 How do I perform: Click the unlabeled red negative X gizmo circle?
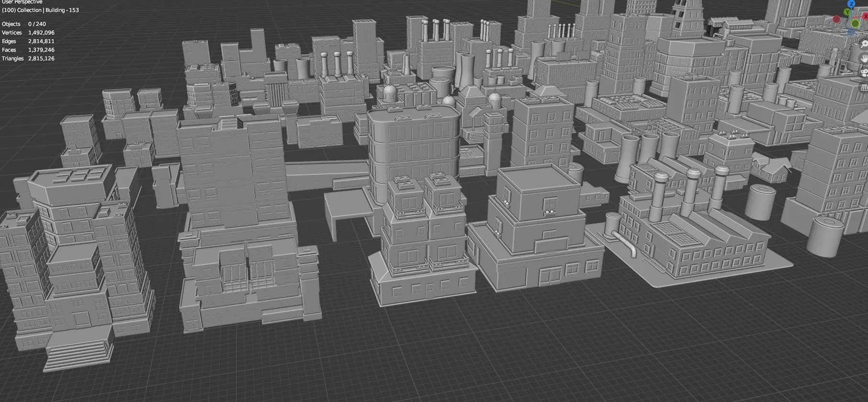pyautogui.click(x=836, y=19)
